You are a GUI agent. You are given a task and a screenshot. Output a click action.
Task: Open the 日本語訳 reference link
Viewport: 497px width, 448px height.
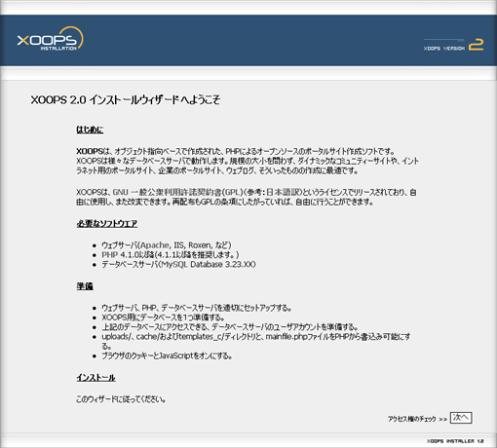284,192
